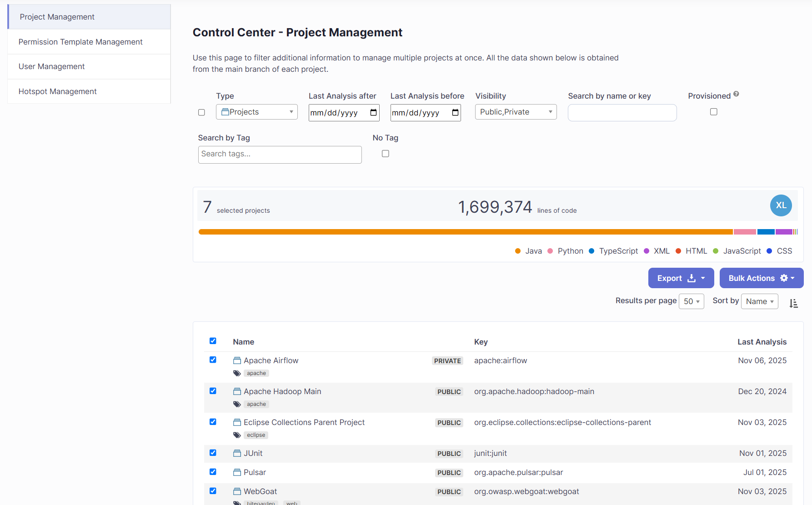Image resolution: width=812 pixels, height=505 pixels.
Task: Enable the Provisioned checkbox
Action: coord(714,112)
